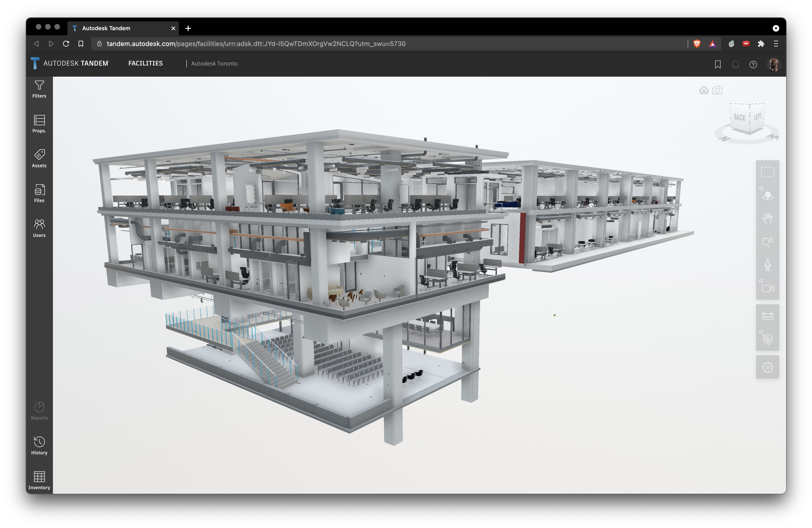Open the History panel
812x528 pixels.
pyautogui.click(x=39, y=446)
